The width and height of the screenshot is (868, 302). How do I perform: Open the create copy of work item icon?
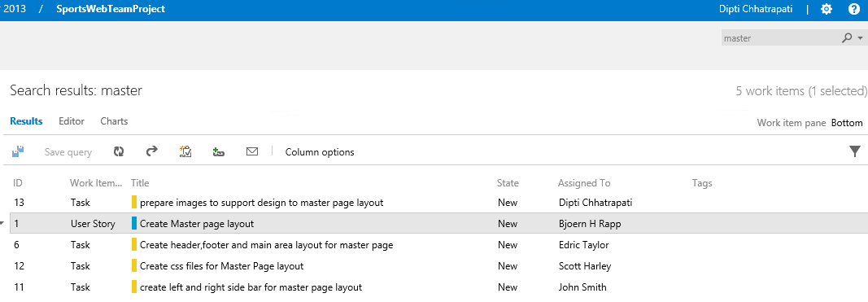pos(185,151)
